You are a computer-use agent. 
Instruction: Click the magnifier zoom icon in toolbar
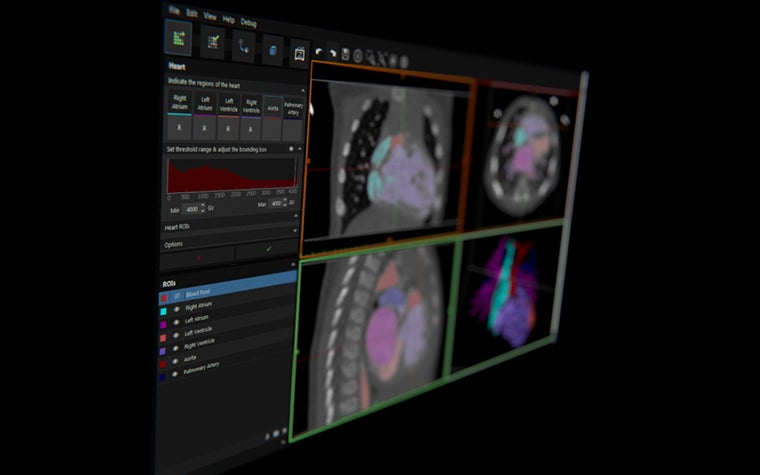coord(370,58)
